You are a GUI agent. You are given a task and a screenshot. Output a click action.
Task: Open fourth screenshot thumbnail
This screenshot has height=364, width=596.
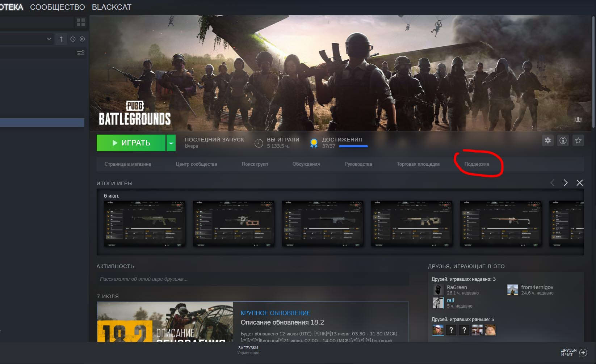click(x=412, y=224)
